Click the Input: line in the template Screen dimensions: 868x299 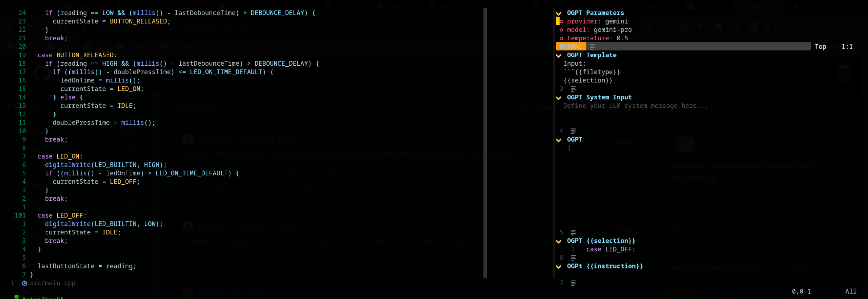point(575,64)
